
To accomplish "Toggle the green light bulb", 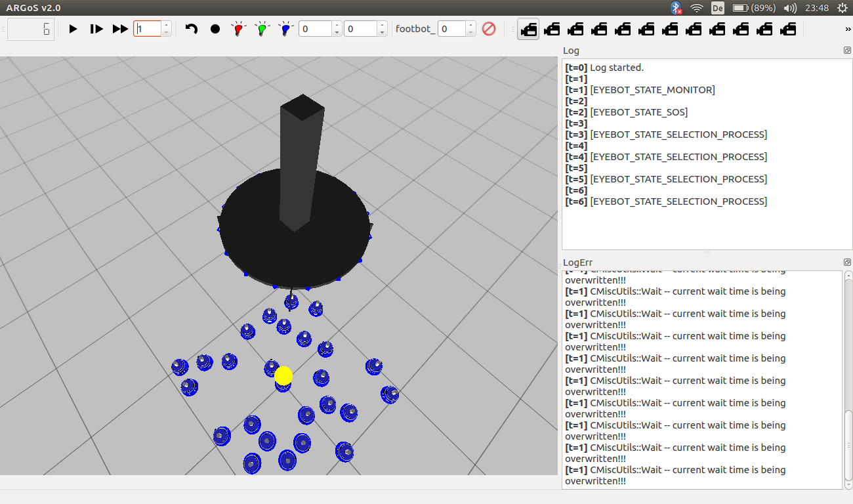I will coord(262,29).
